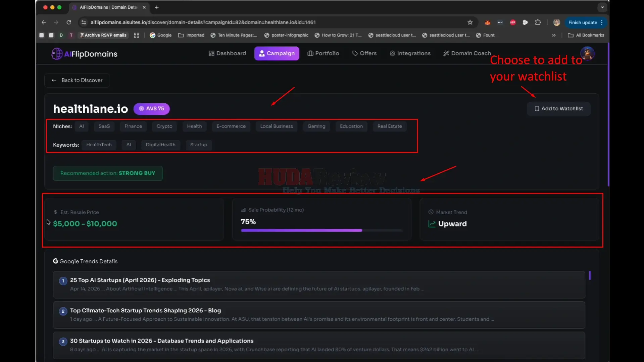The image size is (644, 362).
Task: Click the Google Trends list scrollbar
Action: [x=590, y=276]
